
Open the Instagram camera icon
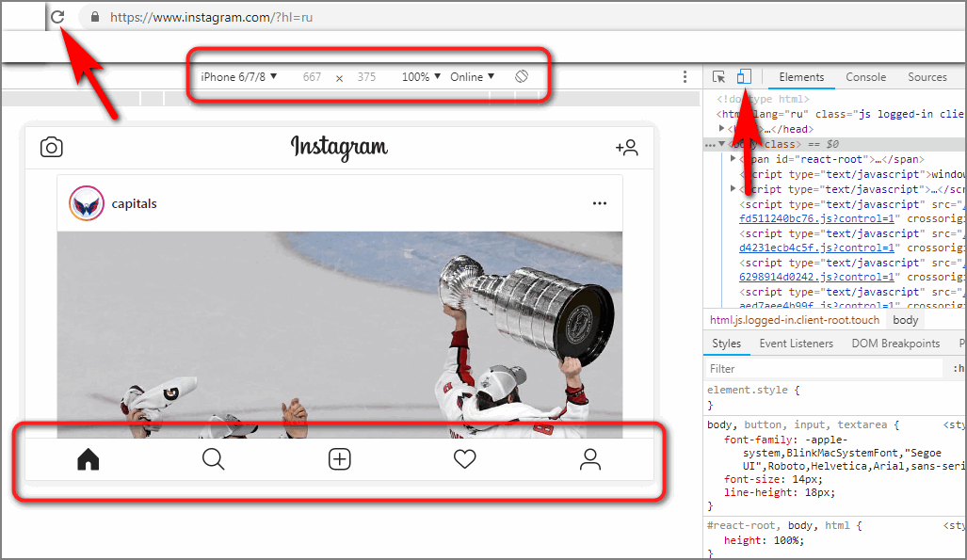pos(51,148)
